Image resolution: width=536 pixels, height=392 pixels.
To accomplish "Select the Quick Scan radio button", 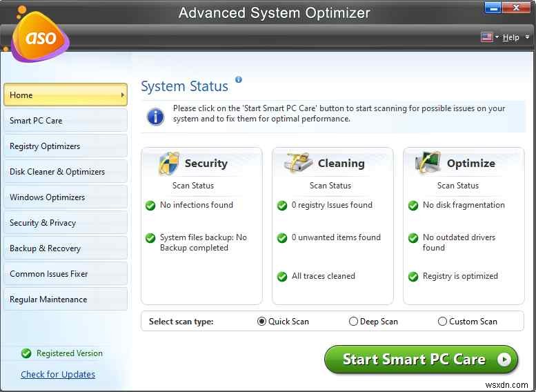I will point(261,322).
